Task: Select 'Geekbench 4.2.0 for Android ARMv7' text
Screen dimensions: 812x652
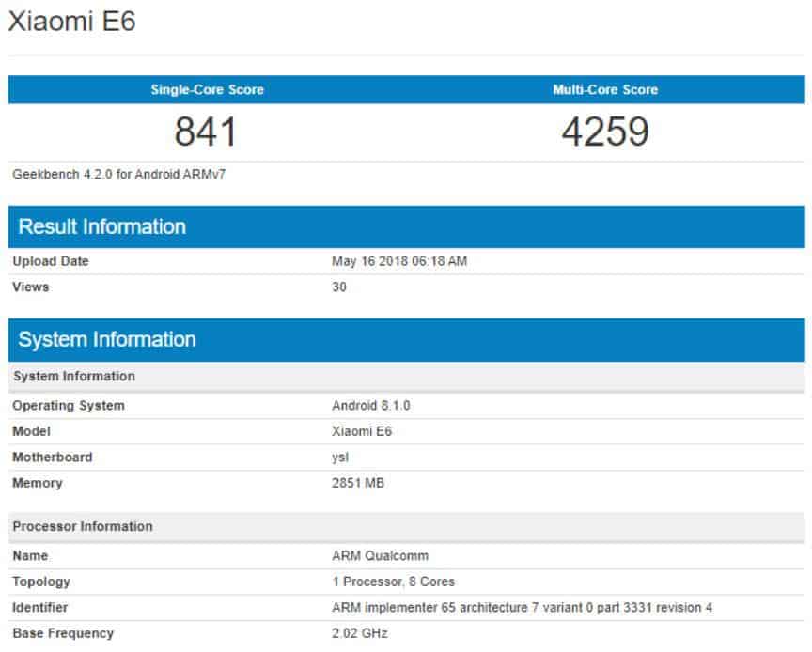Action: [119, 174]
